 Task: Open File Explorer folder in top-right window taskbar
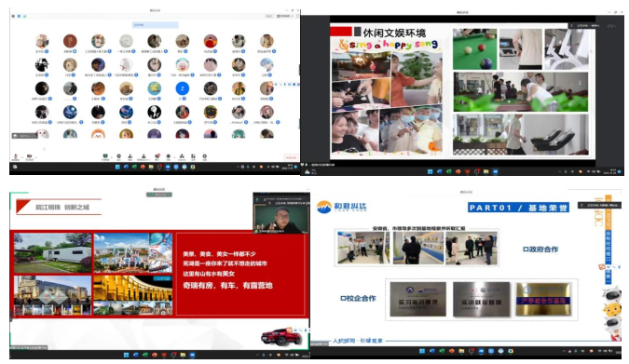pos(485,171)
